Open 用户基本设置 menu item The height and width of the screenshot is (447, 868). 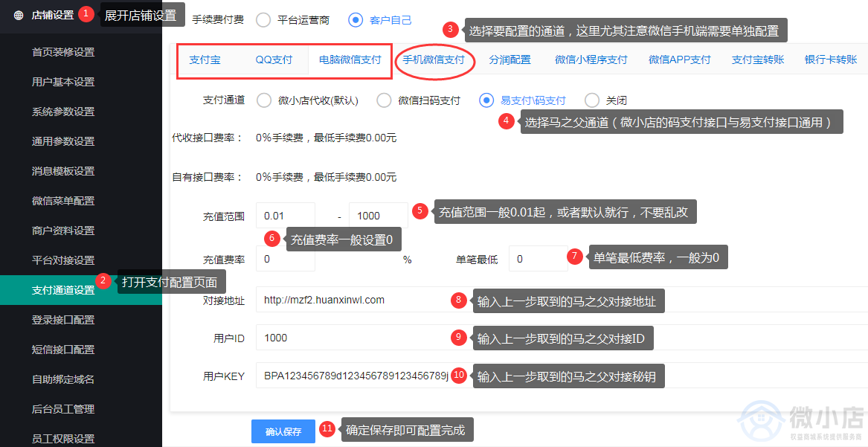click(63, 82)
